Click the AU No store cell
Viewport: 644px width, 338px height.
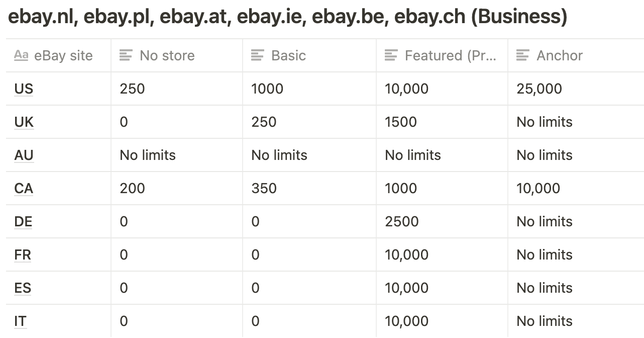click(177, 155)
